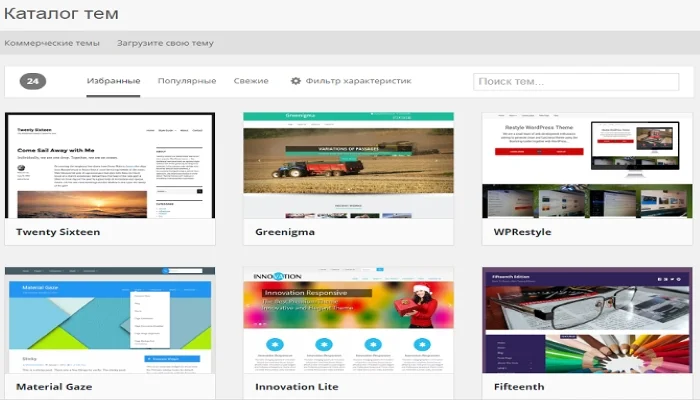Open Коммерческие темы link

52,43
